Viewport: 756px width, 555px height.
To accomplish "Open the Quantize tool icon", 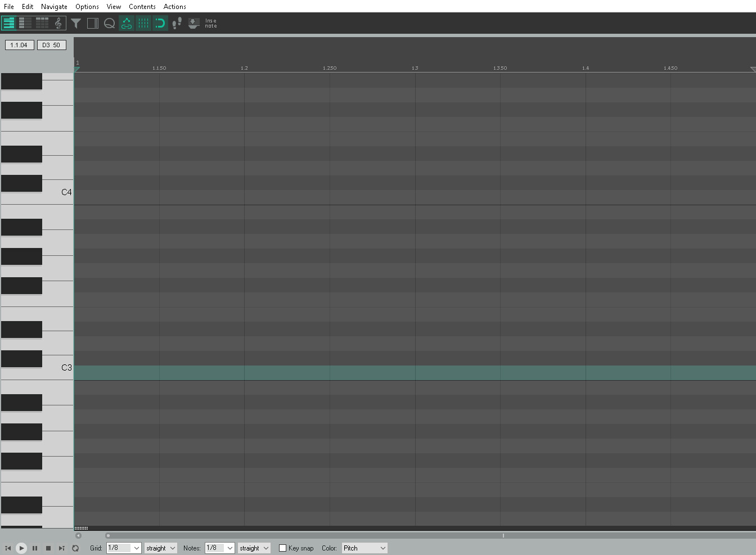I will coord(110,23).
